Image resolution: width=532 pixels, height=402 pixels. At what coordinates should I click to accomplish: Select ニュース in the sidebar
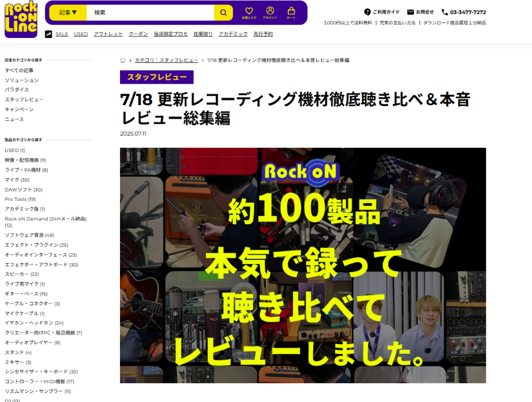pyautogui.click(x=14, y=119)
